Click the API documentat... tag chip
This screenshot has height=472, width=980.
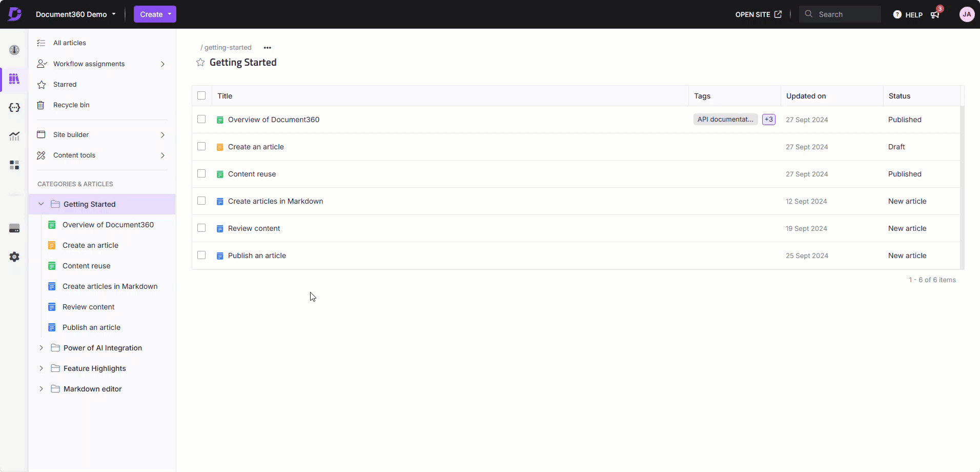pos(726,120)
